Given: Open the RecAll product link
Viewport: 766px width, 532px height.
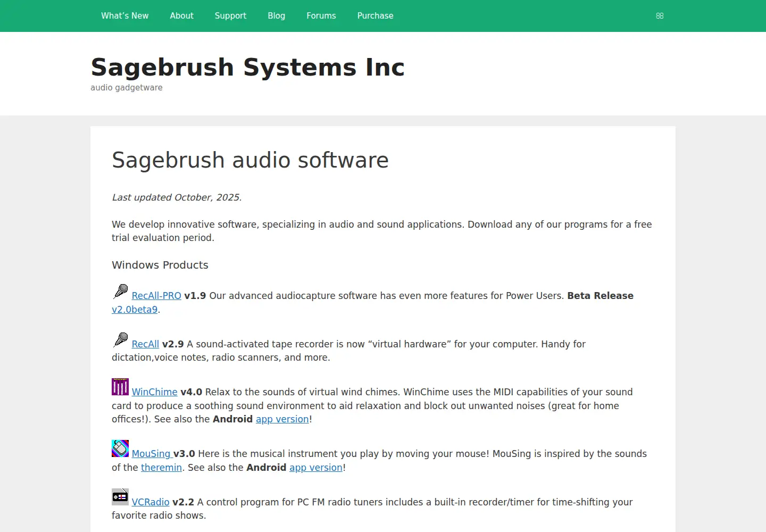Looking at the screenshot, I should tap(145, 344).
